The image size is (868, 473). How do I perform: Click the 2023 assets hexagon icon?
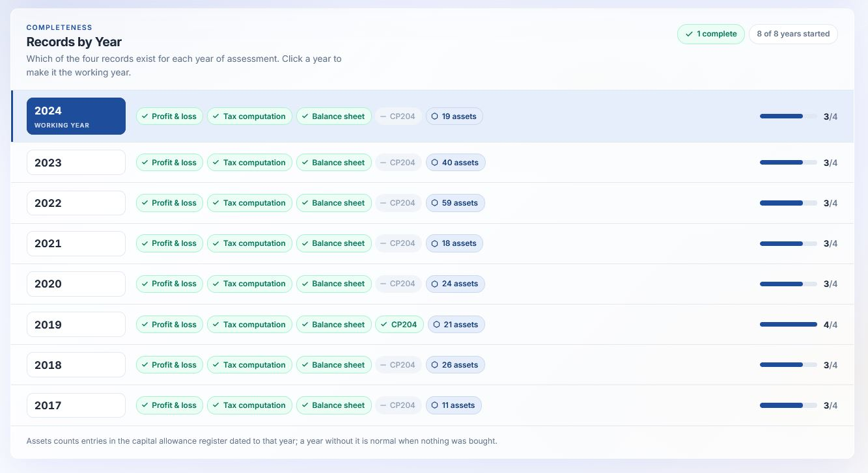point(434,163)
